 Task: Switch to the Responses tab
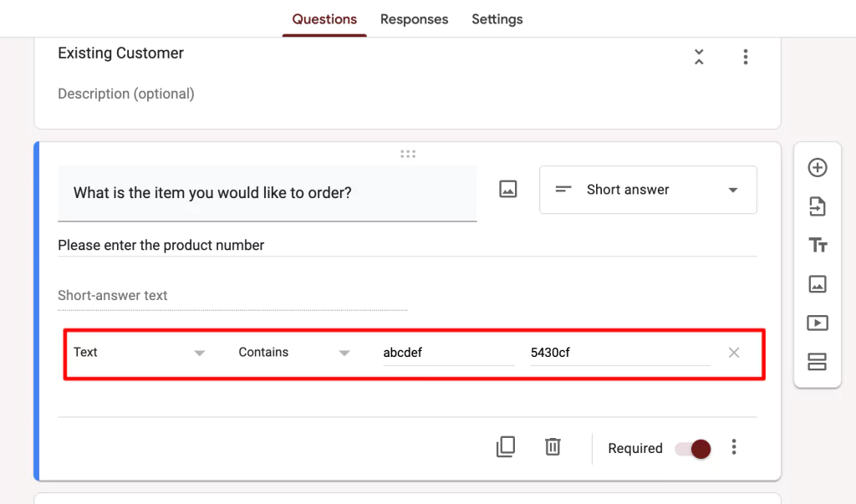[x=414, y=19]
